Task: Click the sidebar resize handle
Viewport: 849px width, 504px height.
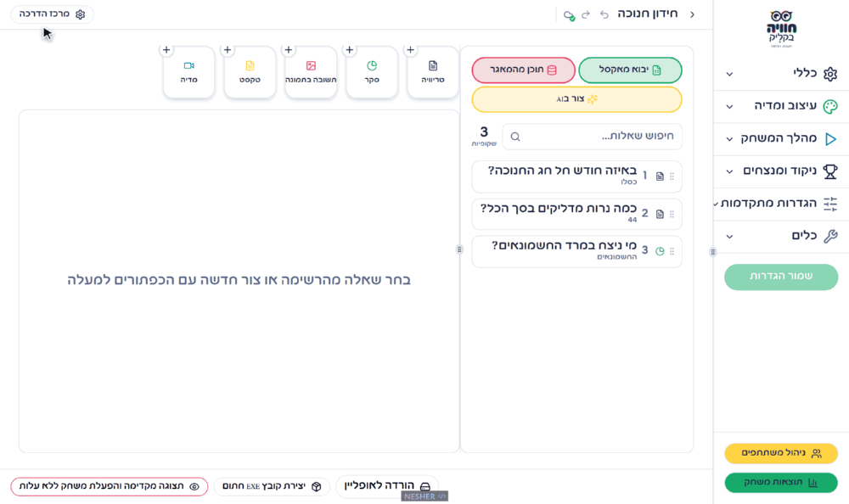Action: click(712, 252)
